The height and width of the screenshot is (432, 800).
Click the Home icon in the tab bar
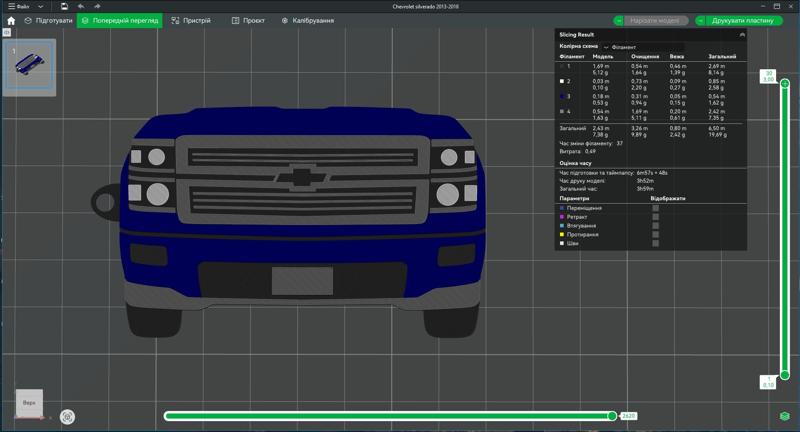point(11,20)
